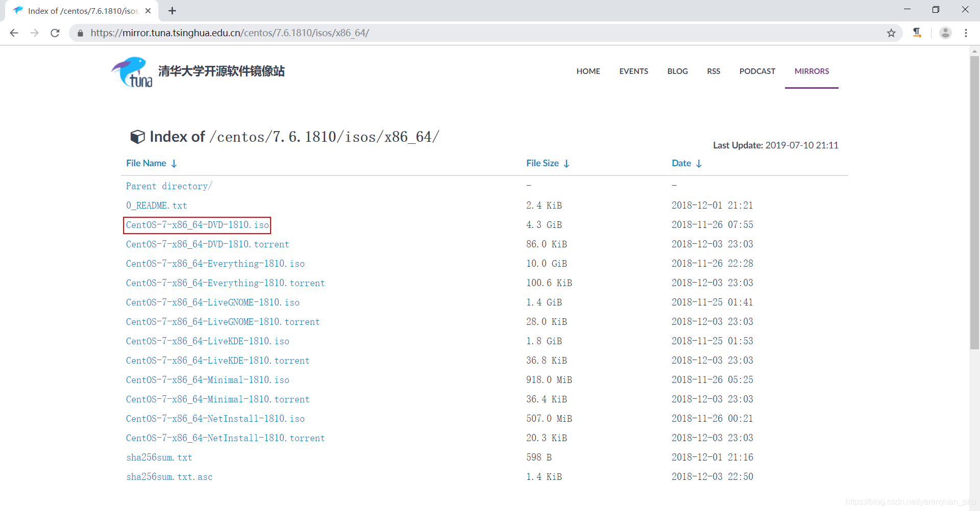Click the browser back arrow
Image resolution: width=980 pixels, height=511 pixels.
14,33
